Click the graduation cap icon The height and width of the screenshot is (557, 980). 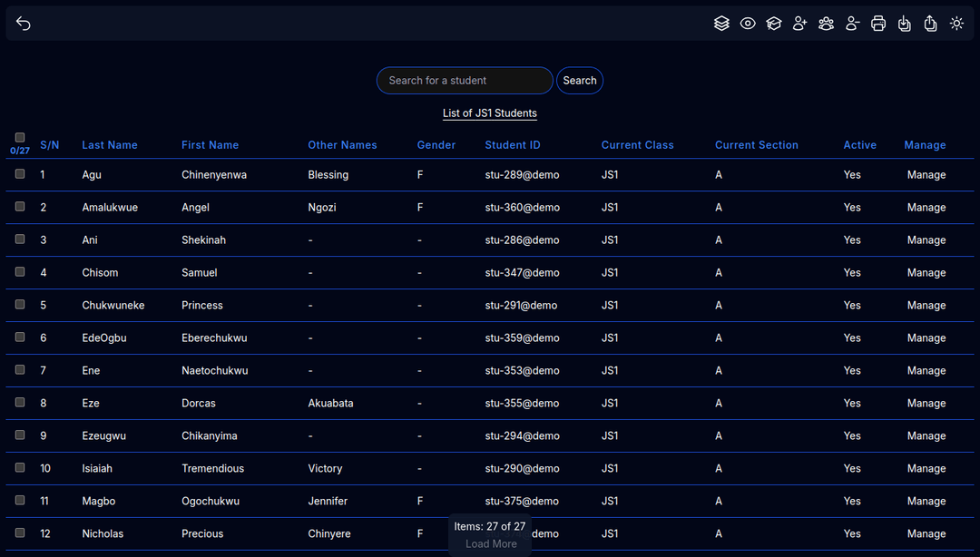click(x=773, y=24)
